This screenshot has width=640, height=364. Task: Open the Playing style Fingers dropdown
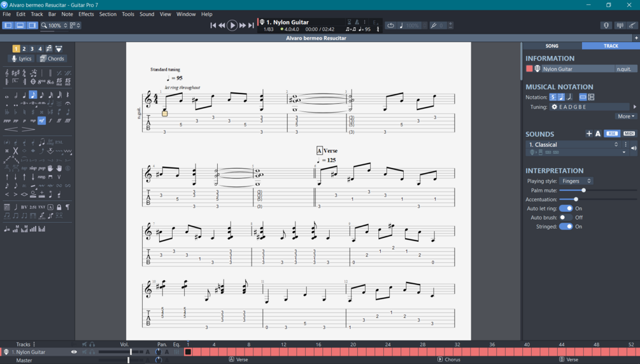point(576,181)
